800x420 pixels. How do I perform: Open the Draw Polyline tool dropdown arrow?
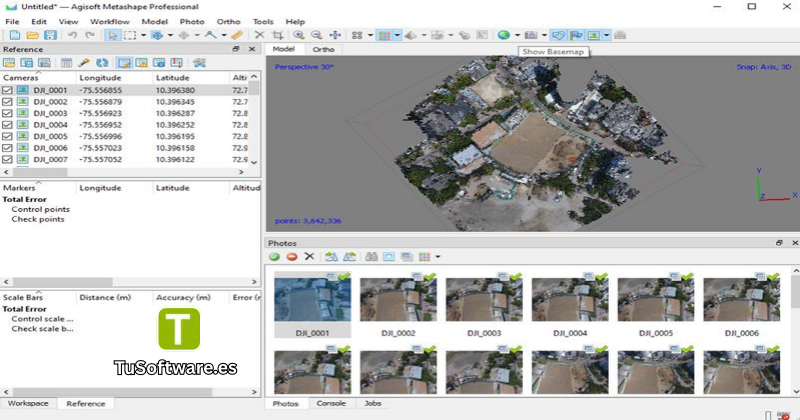click(223, 35)
